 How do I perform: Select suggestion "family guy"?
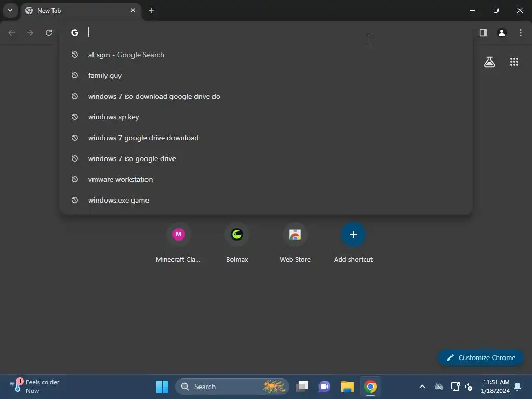click(x=266, y=75)
